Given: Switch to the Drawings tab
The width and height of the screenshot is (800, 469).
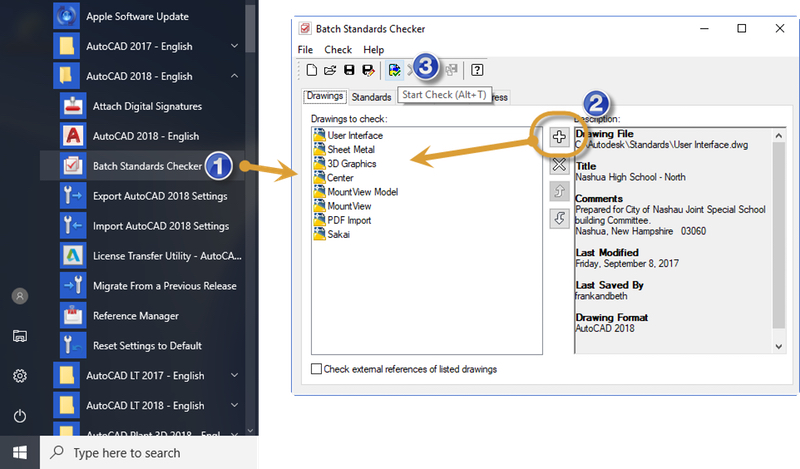Looking at the screenshot, I should [x=324, y=96].
